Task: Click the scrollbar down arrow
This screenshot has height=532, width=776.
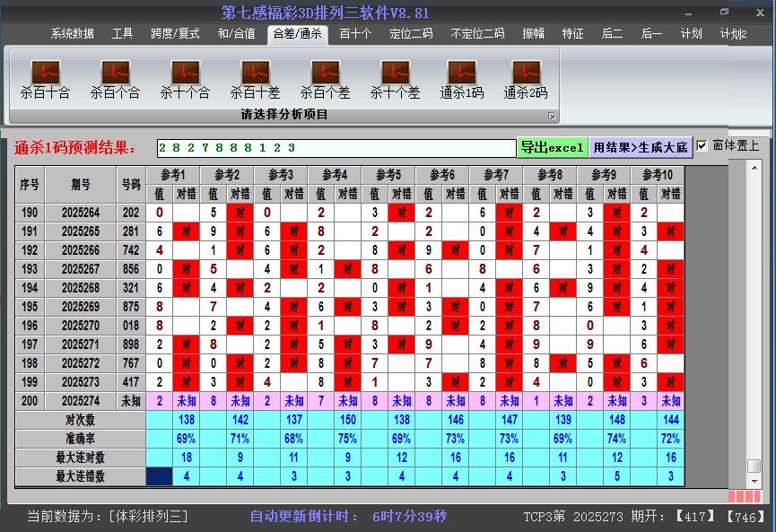Action: click(754, 480)
